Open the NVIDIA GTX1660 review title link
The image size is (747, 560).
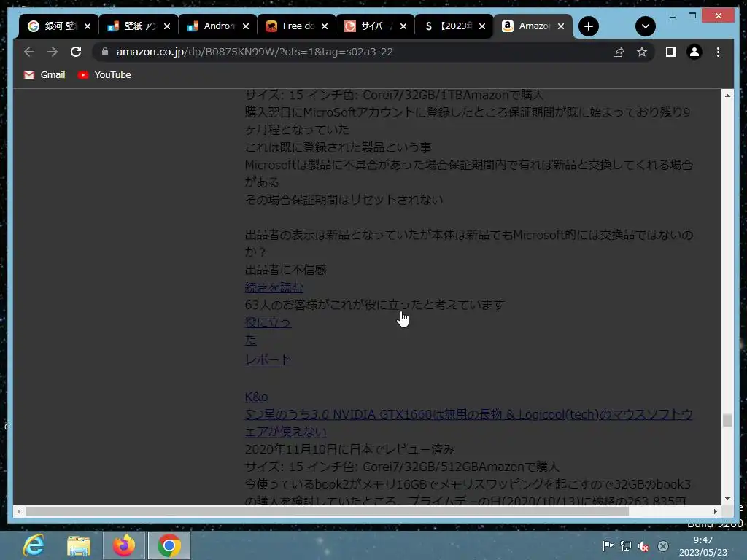(469, 423)
